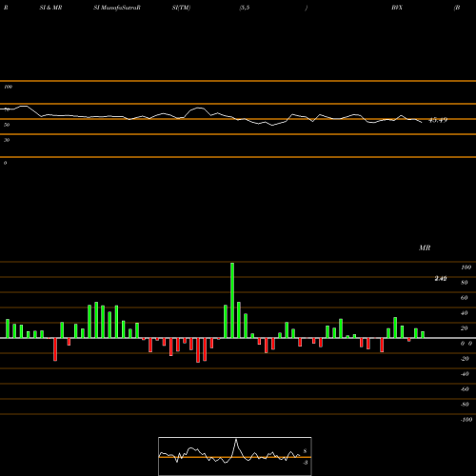The width and height of the screenshot is (476, 476).
Task: Select the 'SI(TM)' header label
Action: tap(181, 8)
